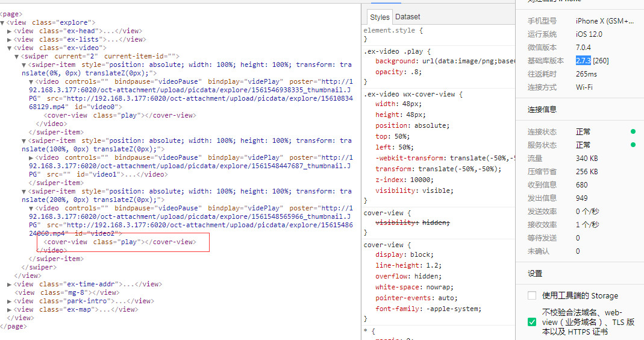Click the struck-through visibility hidden property
This screenshot has height=340, width=644.
[412, 222]
